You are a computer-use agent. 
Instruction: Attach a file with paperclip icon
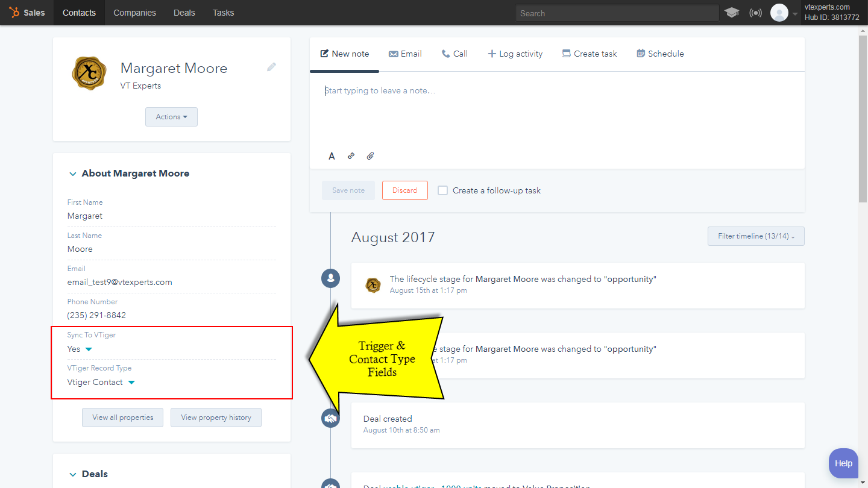click(x=370, y=156)
